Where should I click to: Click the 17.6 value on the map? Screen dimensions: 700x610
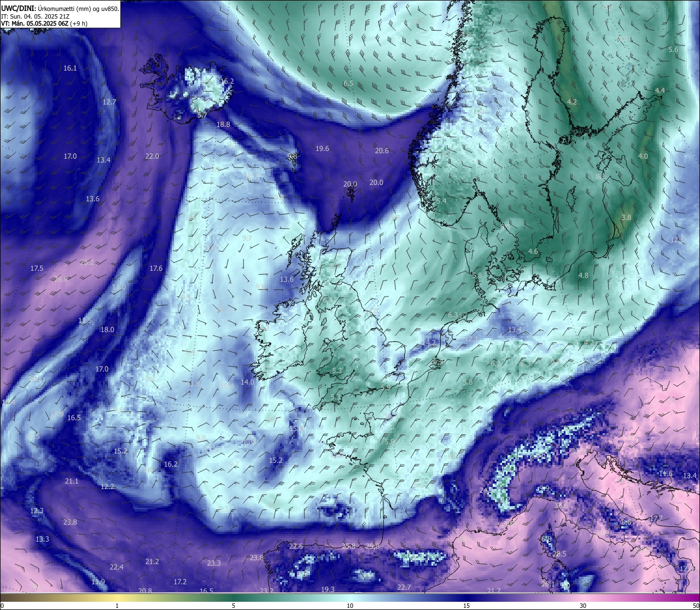[x=156, y=269]
